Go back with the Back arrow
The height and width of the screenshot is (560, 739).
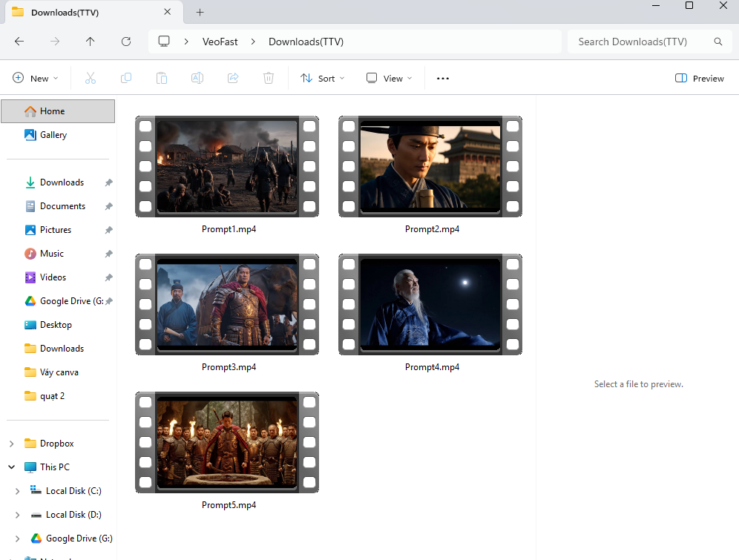coord(19,42)
